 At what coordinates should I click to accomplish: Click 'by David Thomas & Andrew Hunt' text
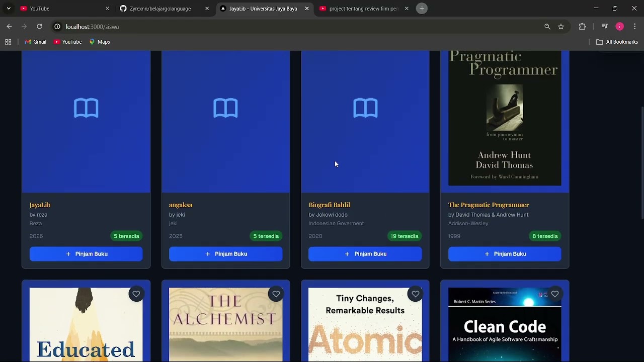click(488, 215)
